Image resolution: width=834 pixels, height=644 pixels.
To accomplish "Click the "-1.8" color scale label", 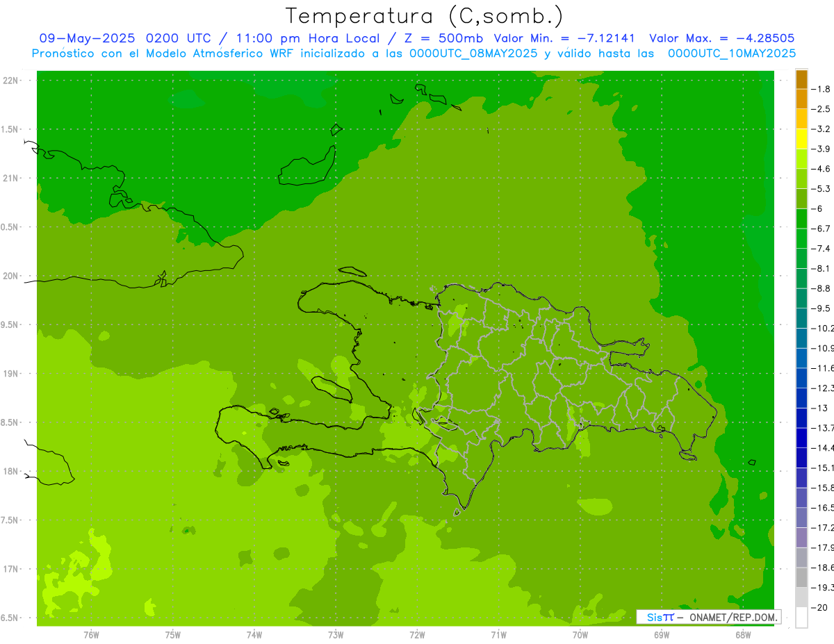I will click(821, 89).
